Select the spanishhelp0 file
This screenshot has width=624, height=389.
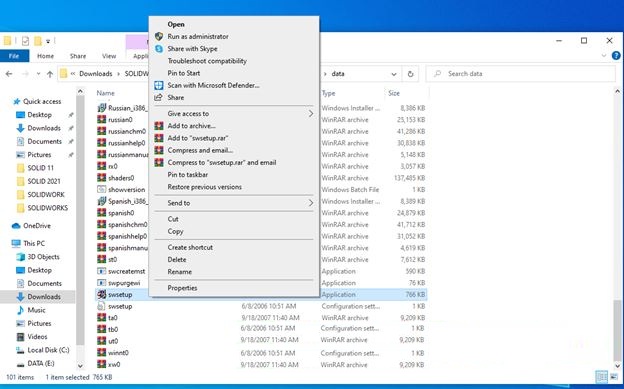coord(127,236)
